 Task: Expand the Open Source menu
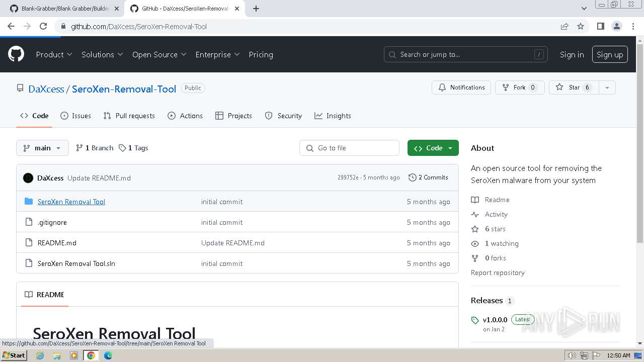click(159, 54)
